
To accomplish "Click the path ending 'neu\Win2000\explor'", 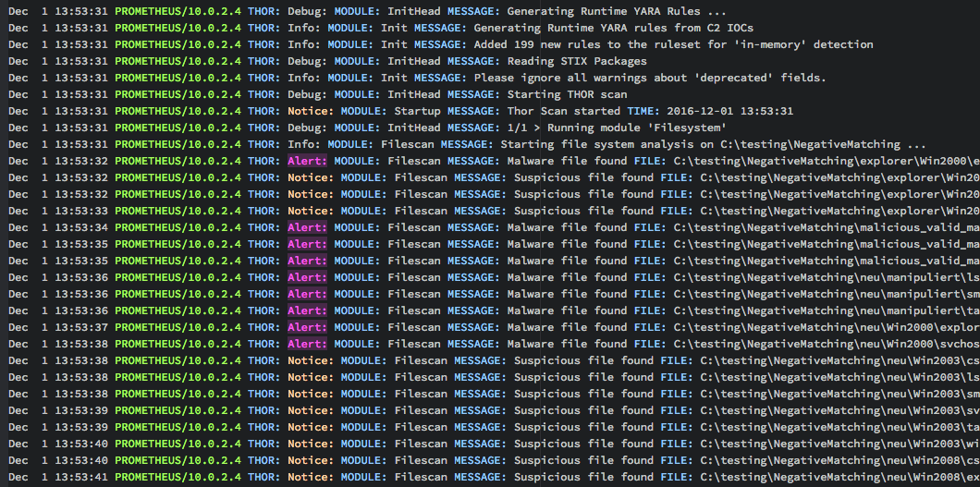I will point(827,327).
